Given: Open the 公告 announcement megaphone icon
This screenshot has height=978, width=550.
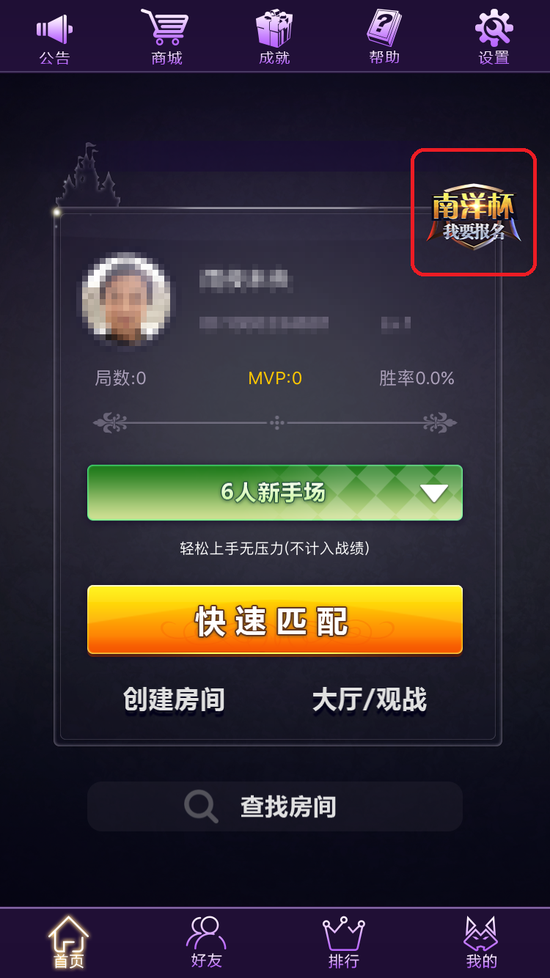Looking at the screenshot, I should point(54,29).
